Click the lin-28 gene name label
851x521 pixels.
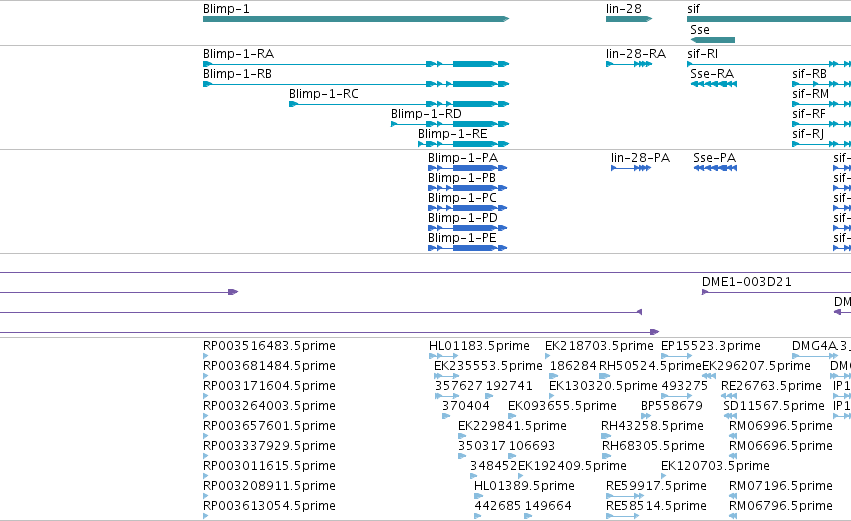click(x=624, y=9)
